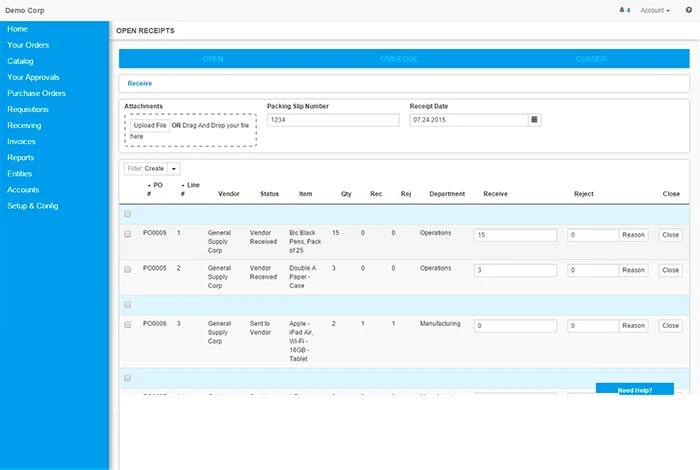
Task: Click Receive field for iPad Air row
Action: click(515, 326)
